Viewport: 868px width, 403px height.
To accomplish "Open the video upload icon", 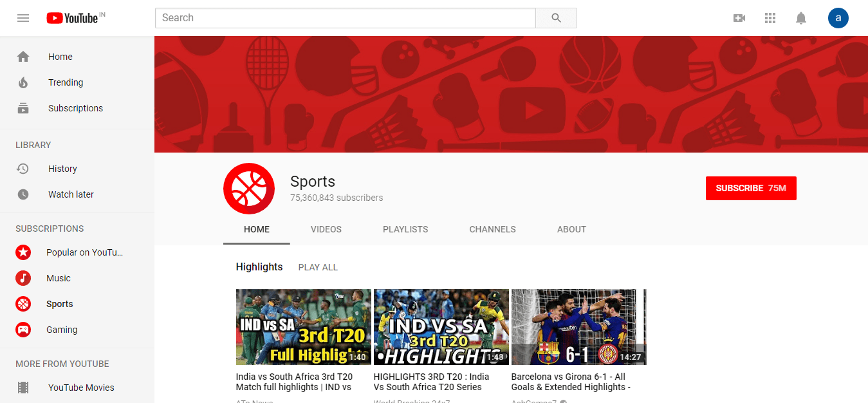I will [x=739, y=17].
